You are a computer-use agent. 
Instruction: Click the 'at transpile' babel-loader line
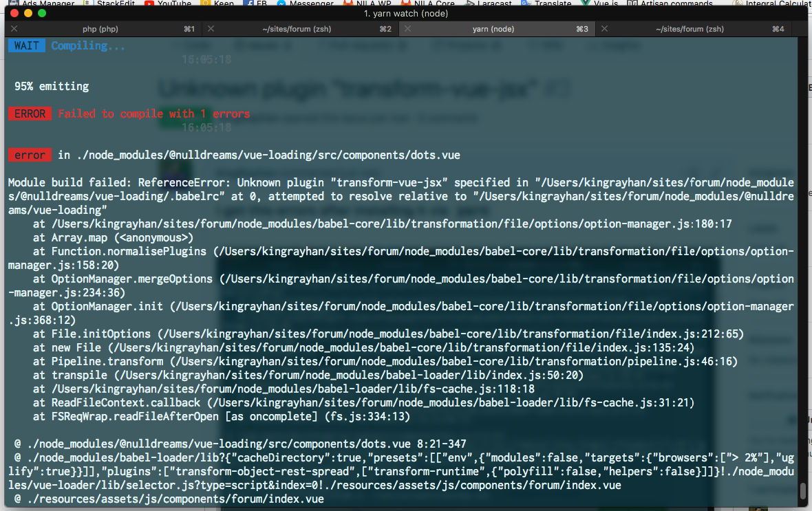pyautogui.click(x=308, y=376)
